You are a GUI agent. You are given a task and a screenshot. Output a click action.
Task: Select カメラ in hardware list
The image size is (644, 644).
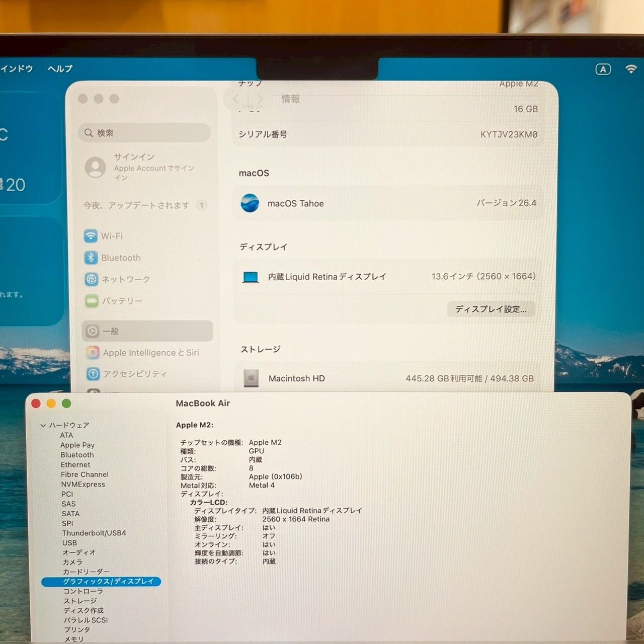pyautogui.click(x=72, y=562)
